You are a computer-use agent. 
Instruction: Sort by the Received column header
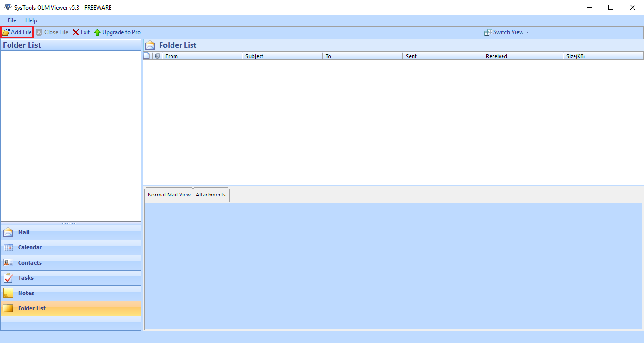point(523,56)
